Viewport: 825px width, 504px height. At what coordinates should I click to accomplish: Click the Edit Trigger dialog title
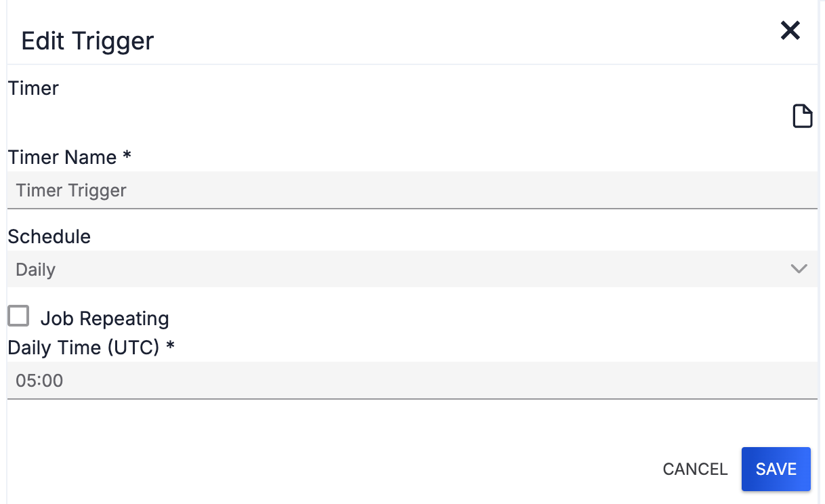87,41
